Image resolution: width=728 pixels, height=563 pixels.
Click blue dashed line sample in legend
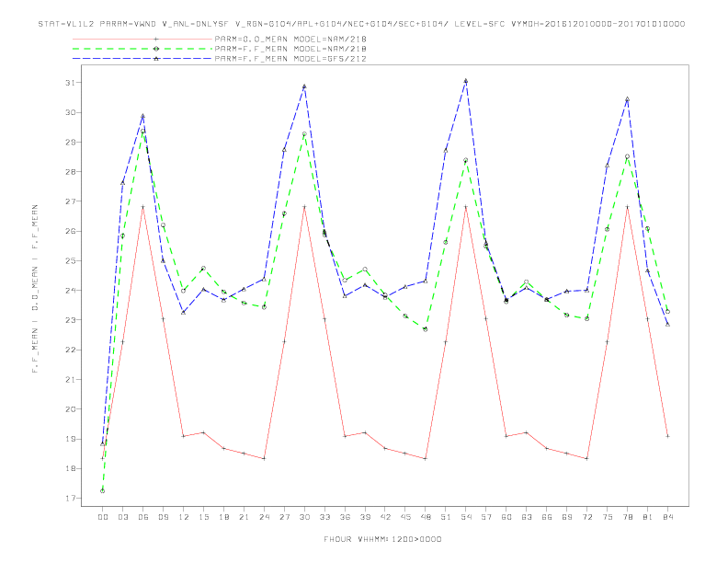pos(142,59)
